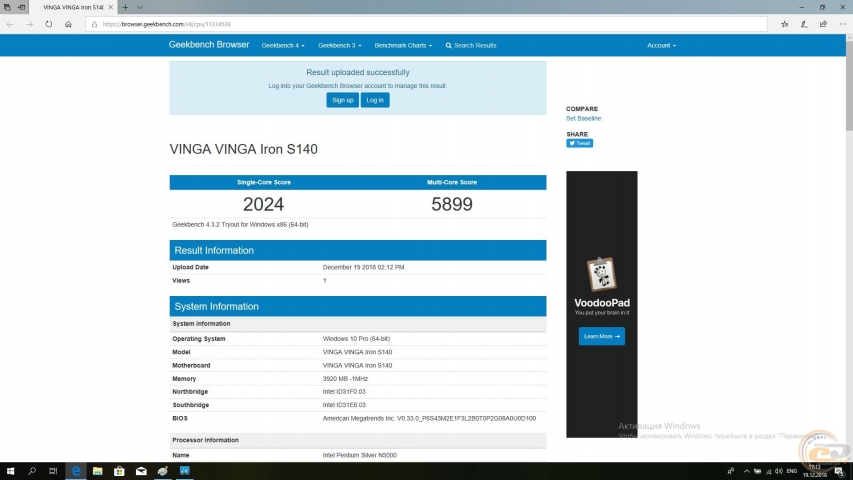Click the BIOS American Megatrends value
The width and height of the screenshot is (853, 480).
pos(429,419)
